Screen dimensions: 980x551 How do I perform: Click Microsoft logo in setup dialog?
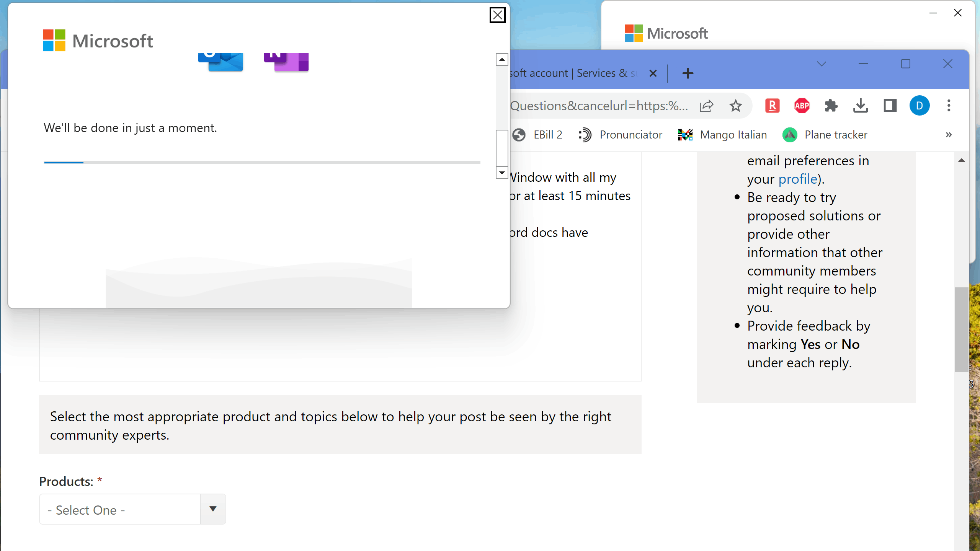click(98, 41)
